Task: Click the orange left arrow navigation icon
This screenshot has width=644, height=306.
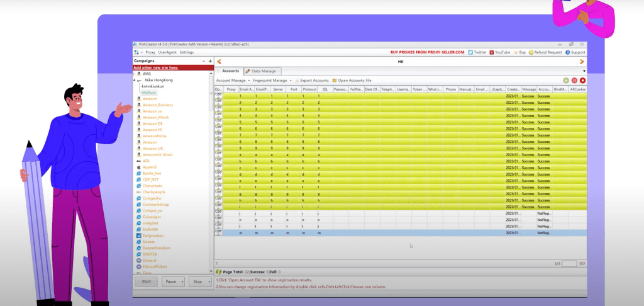Action: 219,62
